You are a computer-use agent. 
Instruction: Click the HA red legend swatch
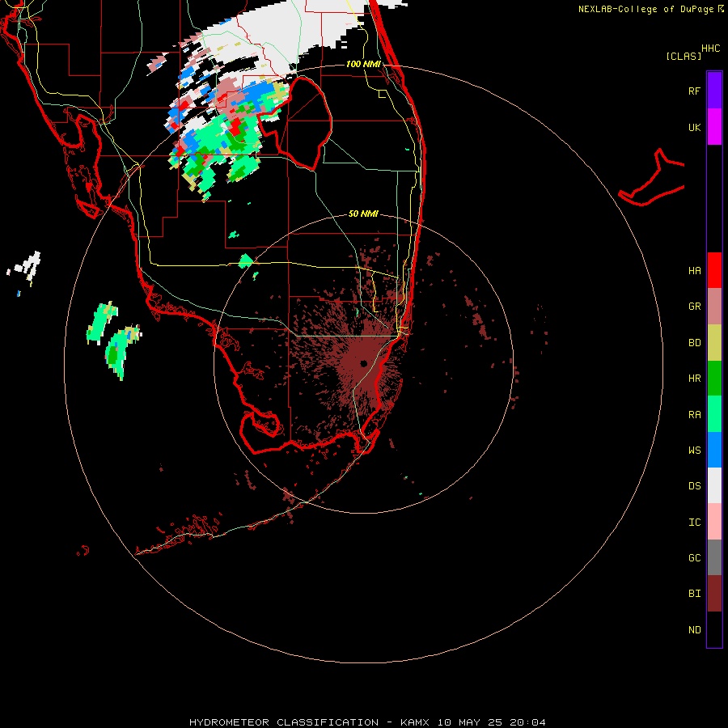tap(714, 270)
